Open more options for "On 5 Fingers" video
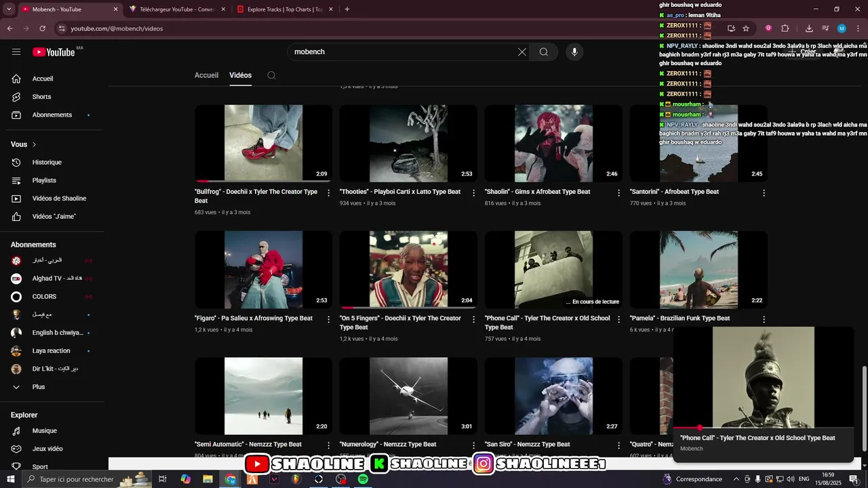Screen dimensions: 868x488 click(474, 319)
